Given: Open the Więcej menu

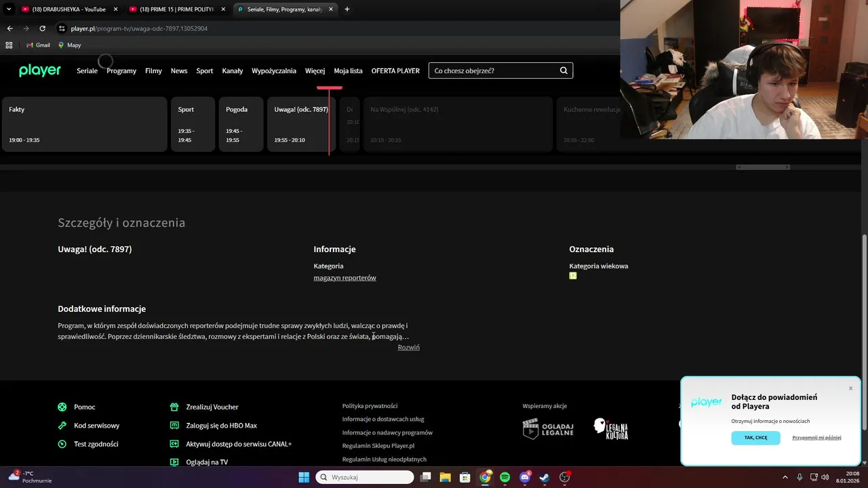Looking at the screenshot, I should [x=315, y=70].
